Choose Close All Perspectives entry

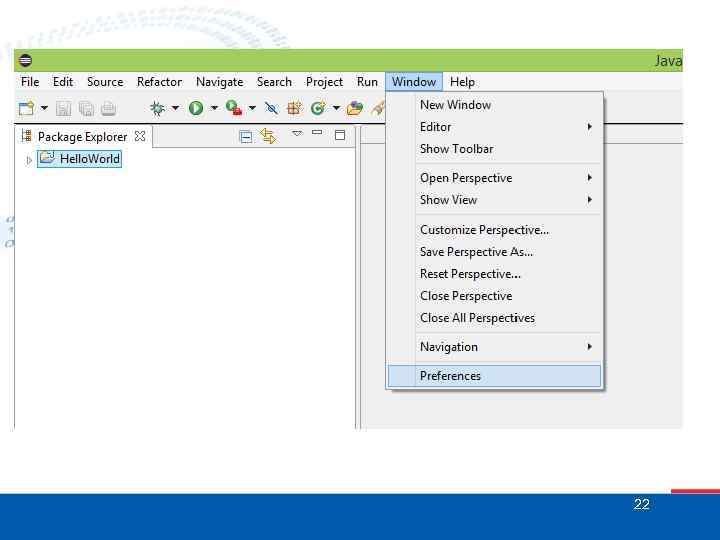tap(494, 318)
